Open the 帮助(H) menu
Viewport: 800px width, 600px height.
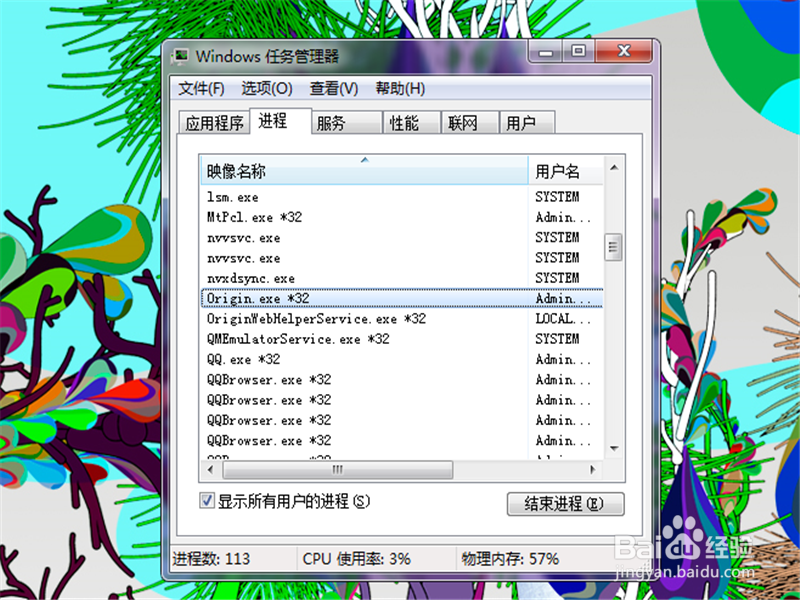(x=400, y=88)
